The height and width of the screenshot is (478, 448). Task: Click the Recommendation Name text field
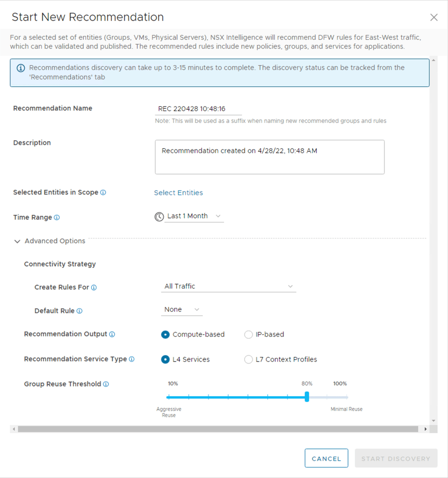click(198, 109)
